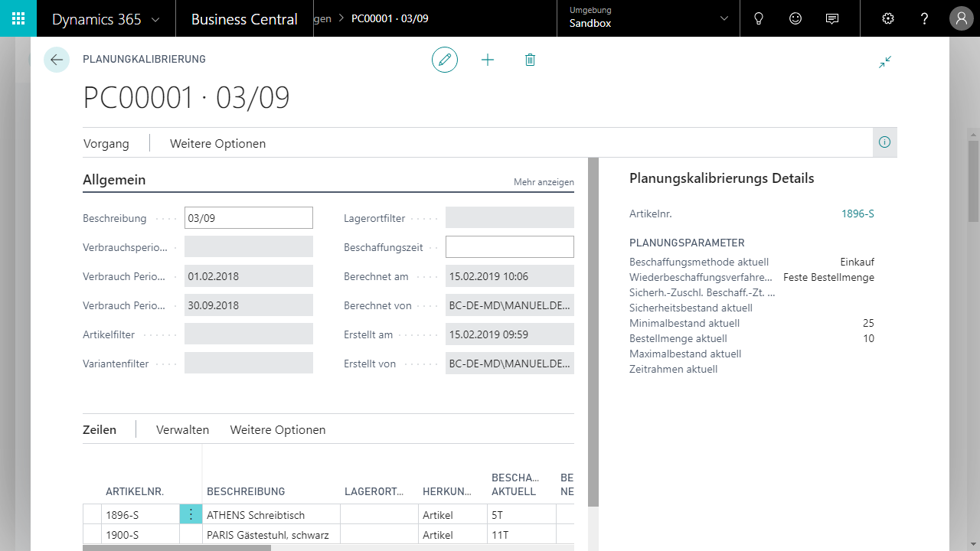Open the user account avatar
The height and width of the screenshot is (551, 980).
click(962, 18)
